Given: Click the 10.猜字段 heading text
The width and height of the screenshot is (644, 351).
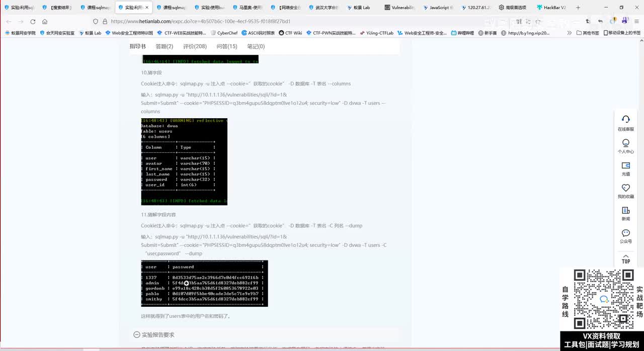Looking at the screenshot, I should tap(151, 73).
